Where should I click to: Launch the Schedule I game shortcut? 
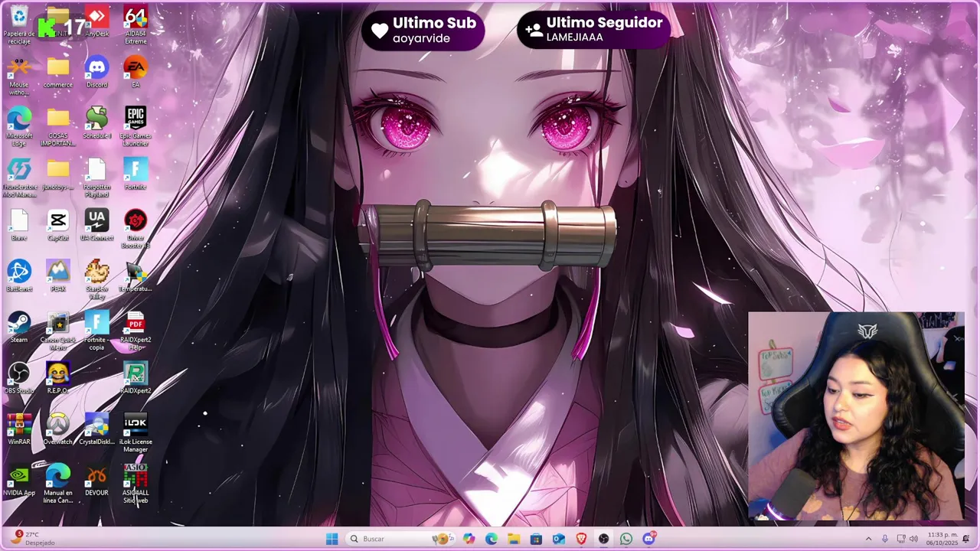coord(96,123)
